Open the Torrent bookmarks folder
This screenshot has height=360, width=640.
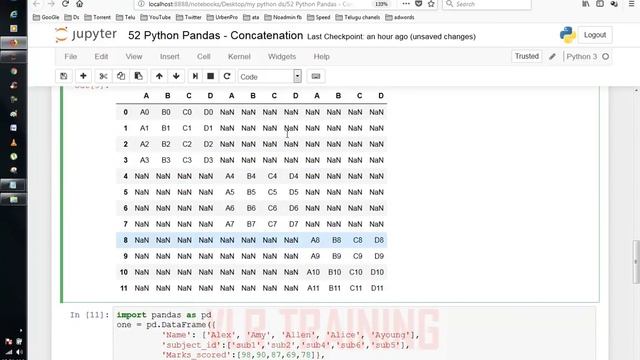pos(98,17)
